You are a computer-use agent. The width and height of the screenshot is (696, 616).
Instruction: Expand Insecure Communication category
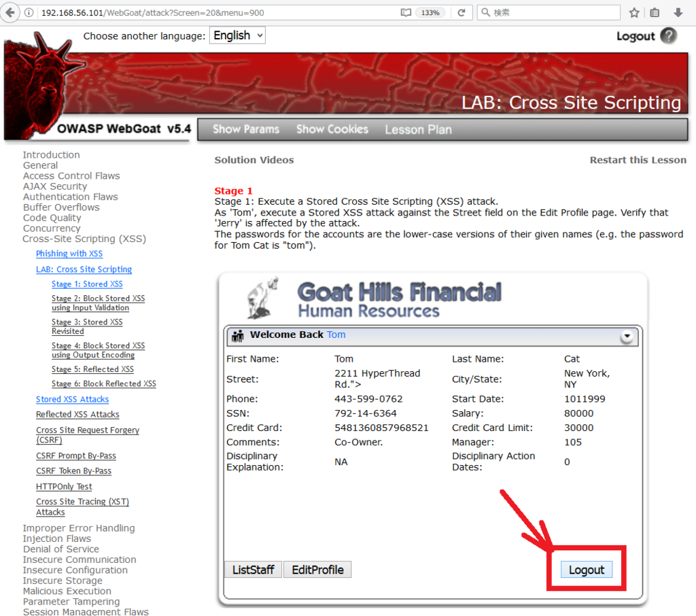point(80,560)
